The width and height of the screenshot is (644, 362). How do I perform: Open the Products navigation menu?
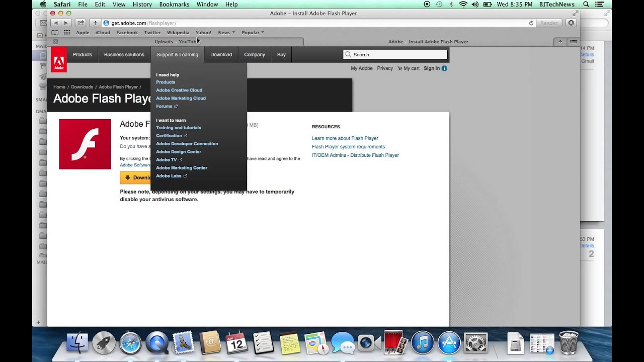point(82,55)
